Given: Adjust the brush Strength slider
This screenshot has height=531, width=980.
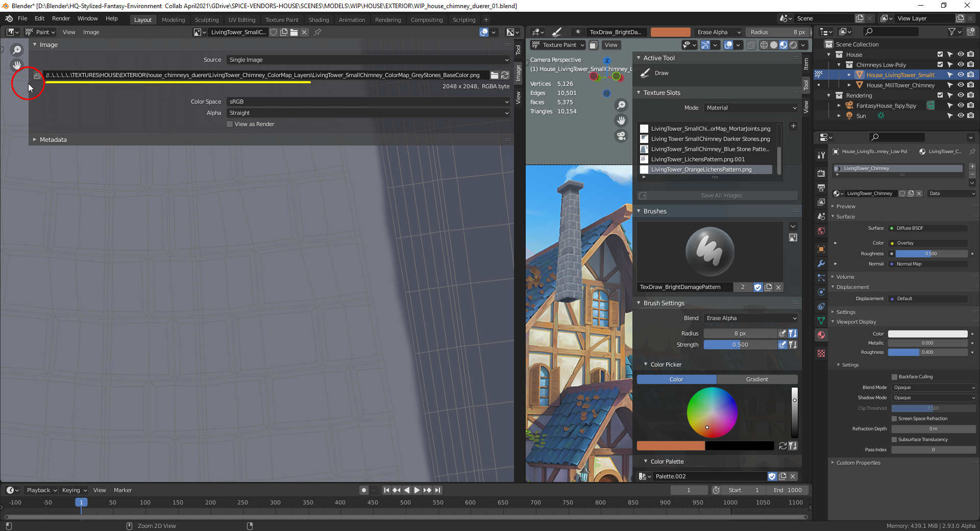Looking at the screenshot, I should coord(740,345).
